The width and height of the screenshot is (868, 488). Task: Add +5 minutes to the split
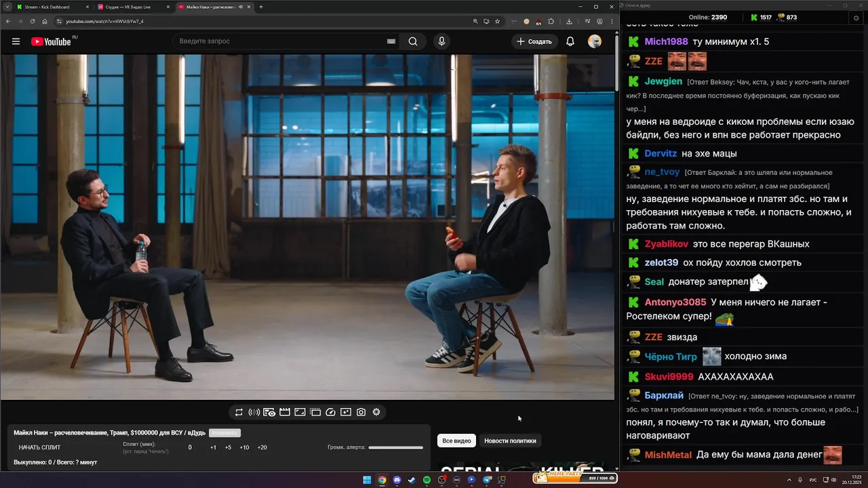[x=228, y=447]
